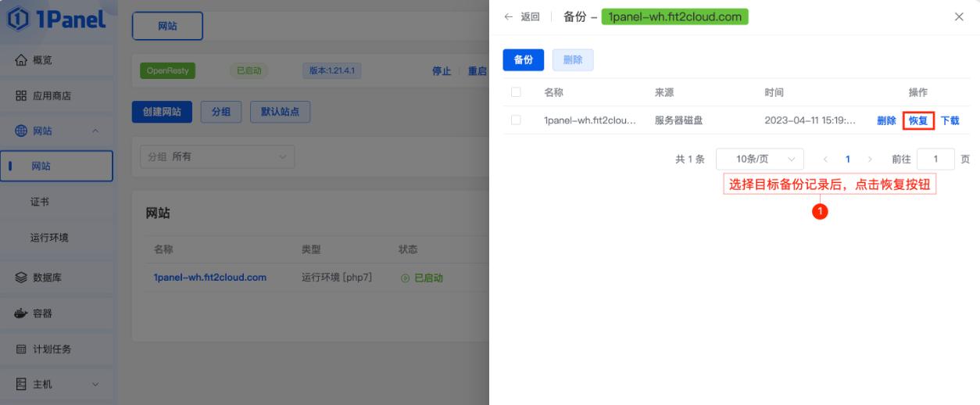Toggle select-all checkbox in table header
Viewport: 980px width, 405px height.
click(516, 92)
